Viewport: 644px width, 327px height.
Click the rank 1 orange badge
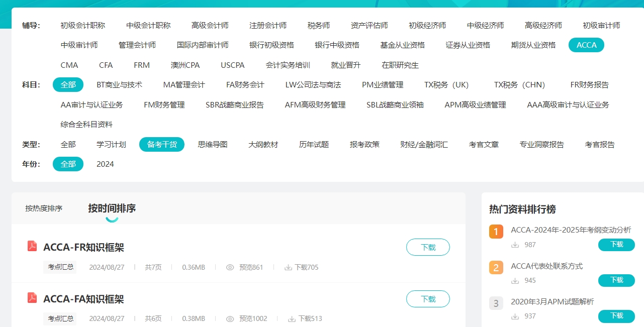pos(496,232)
